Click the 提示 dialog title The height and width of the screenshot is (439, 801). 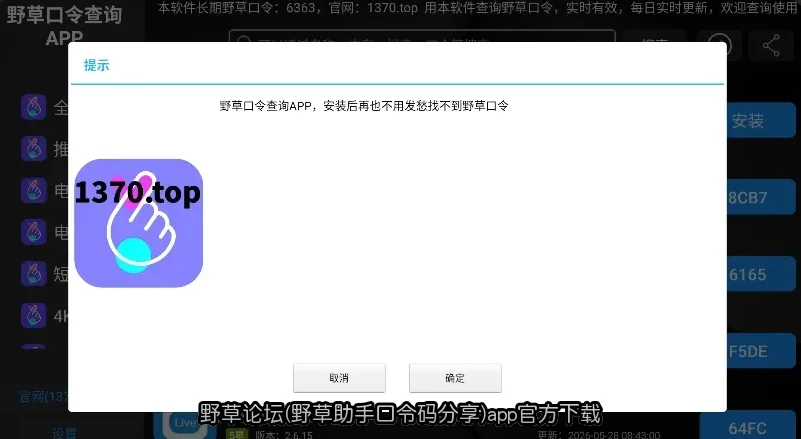pos(97,65)
